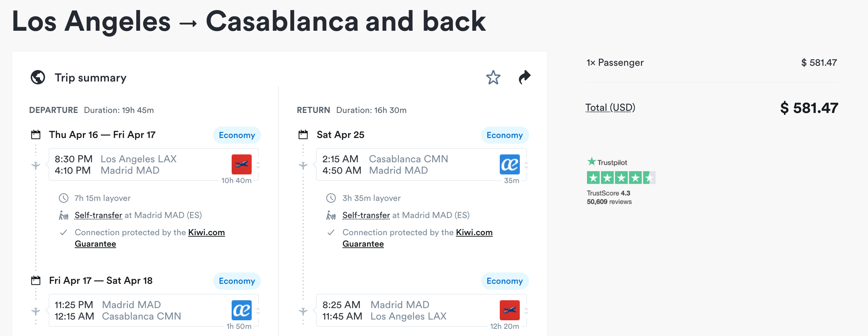868x336 pixels.
Task: Click Economy badge on Sat Apr 25 flight
Action: point(504,135)
